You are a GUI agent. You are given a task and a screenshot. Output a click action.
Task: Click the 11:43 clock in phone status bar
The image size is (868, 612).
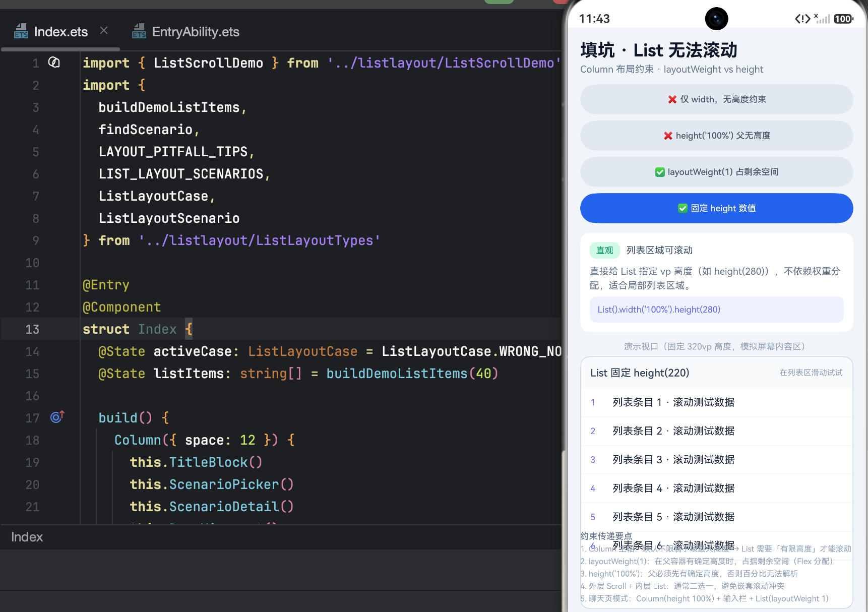coord(594,19)
